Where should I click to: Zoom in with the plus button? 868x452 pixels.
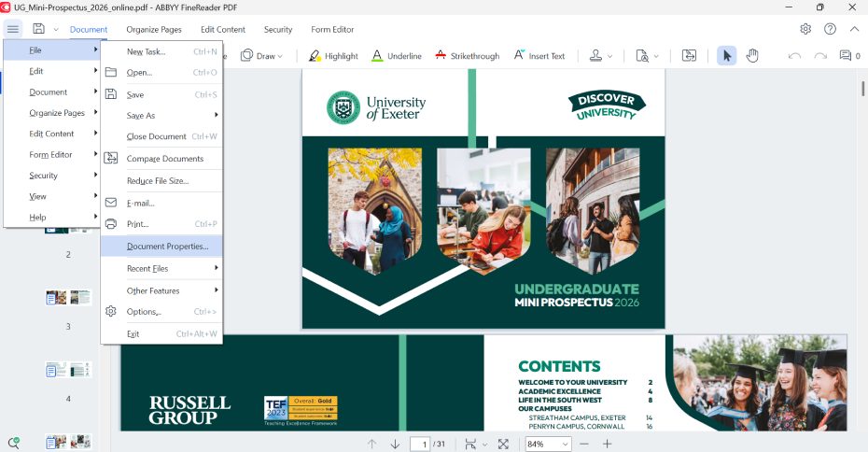[x=608, y=444]
